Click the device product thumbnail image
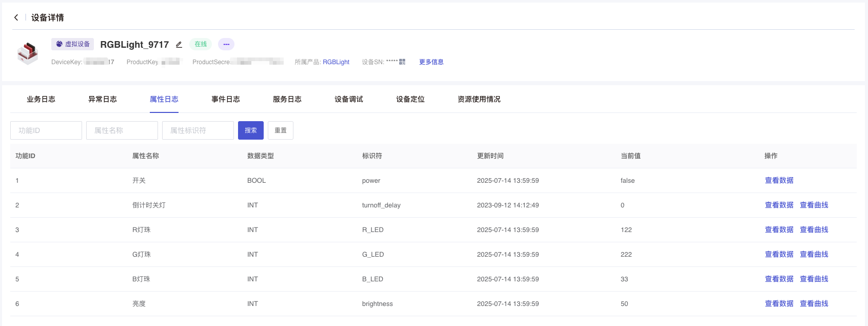Viewport: 868px width, 326px height. click(x=28, y=53)
